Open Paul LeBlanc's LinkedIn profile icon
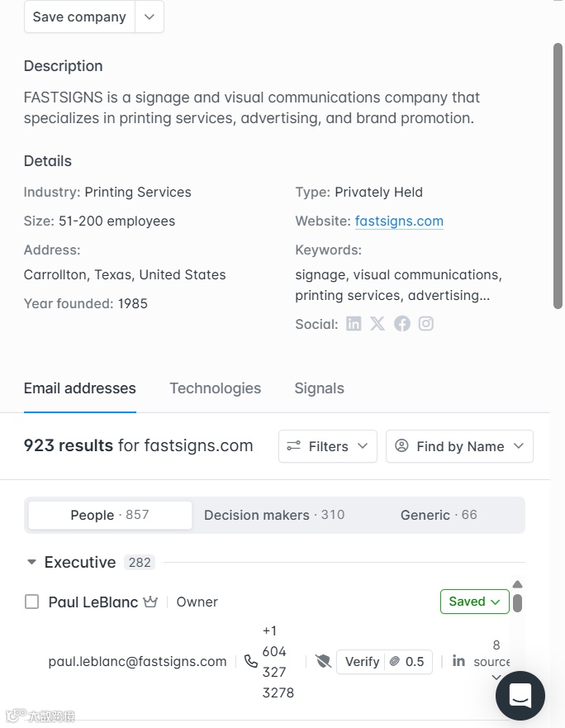 click(459, 661)
